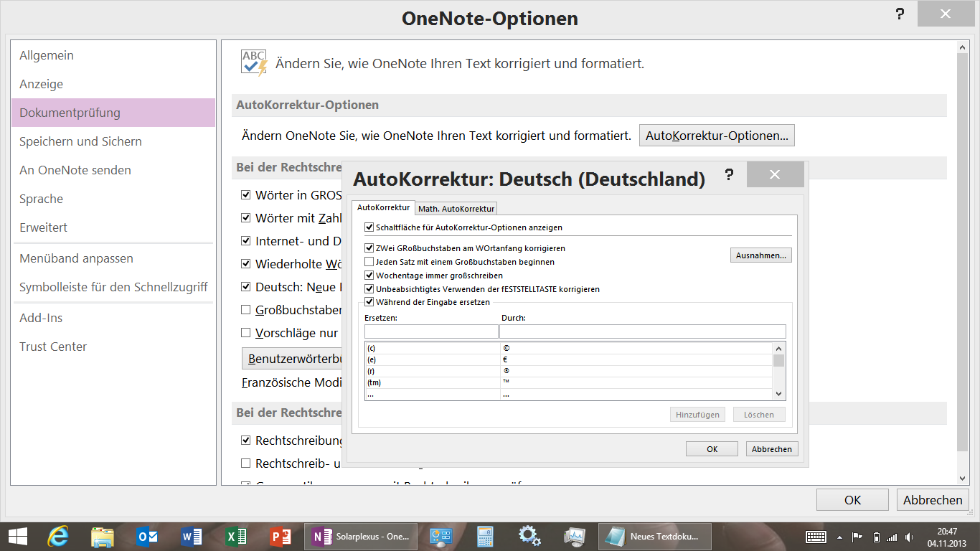This screenshot has height=551, width=980.
Task: Click the Ersetzen input field
Action: [431, 331]
